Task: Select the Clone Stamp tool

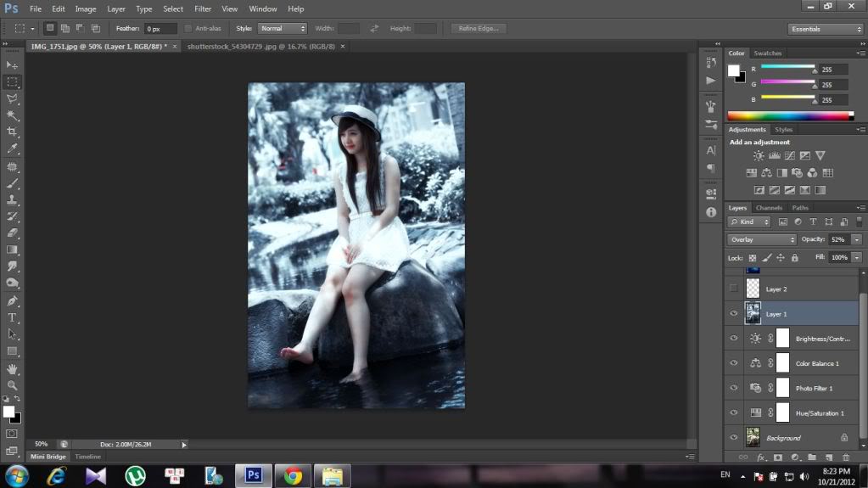Action: click(x=12, y=200)
